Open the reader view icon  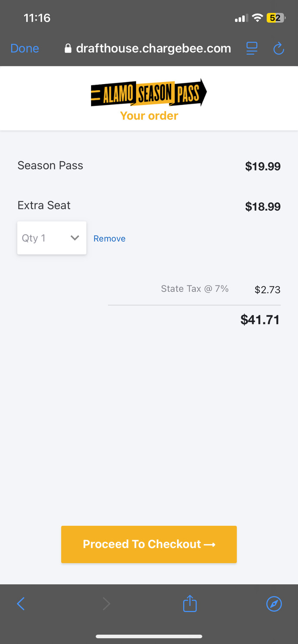tap(252, 48)
